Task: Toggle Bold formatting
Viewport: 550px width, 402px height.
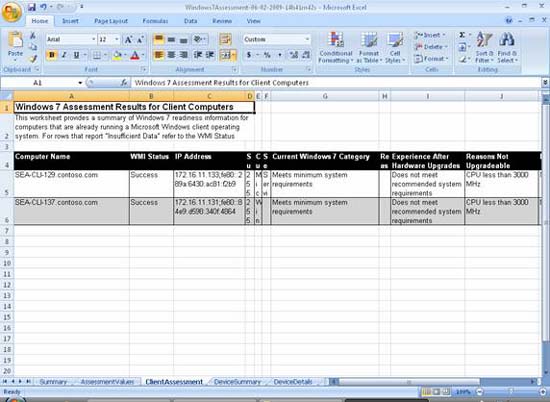Action: (52, 55)
